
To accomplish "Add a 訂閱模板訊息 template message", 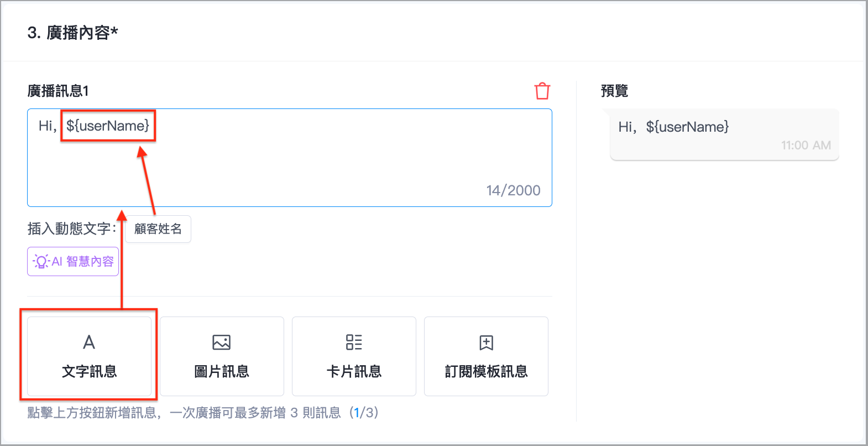I will click(486, 356).
